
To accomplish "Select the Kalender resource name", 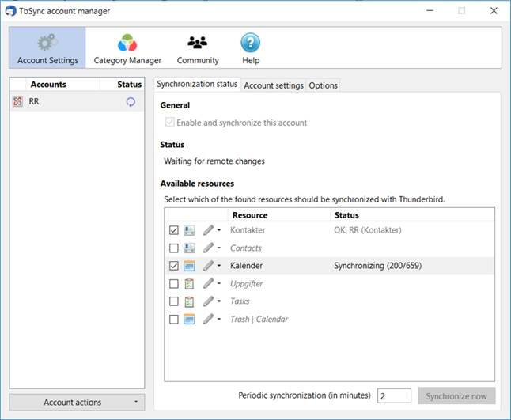I will pos(246,266).
